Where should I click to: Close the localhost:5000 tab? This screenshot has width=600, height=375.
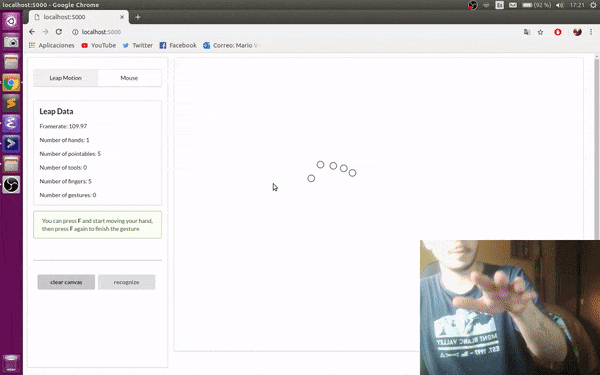(x=122, y=17)
